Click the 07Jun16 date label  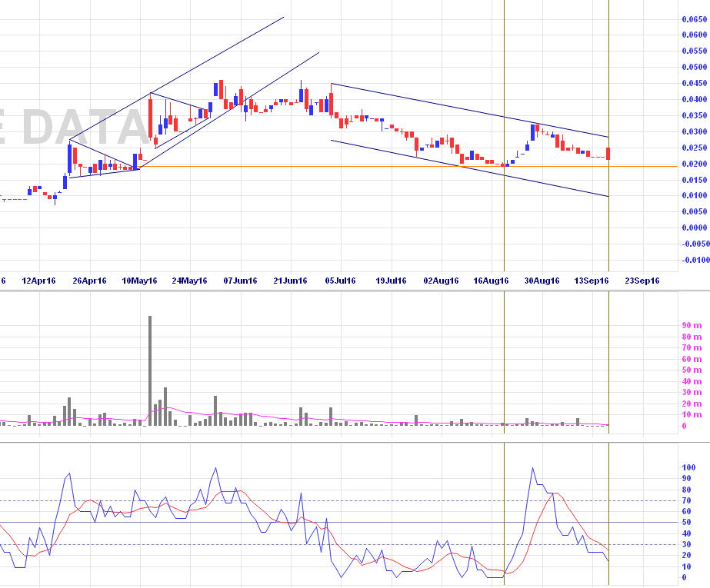click(240, 281)
